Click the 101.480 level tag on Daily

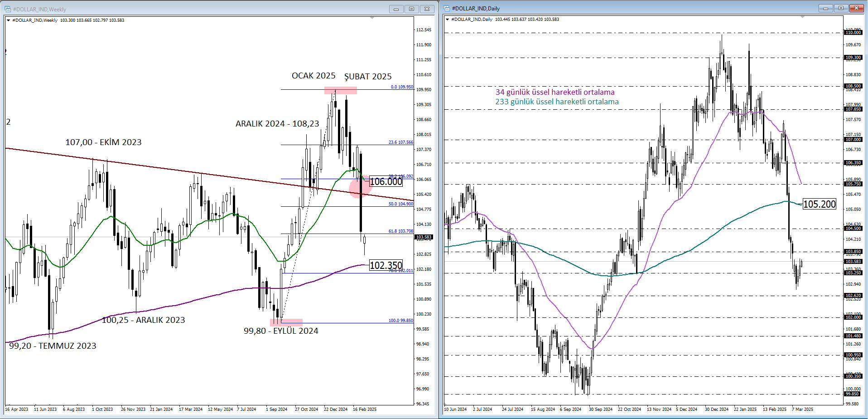pyautogui.click(x=853, y=336)
